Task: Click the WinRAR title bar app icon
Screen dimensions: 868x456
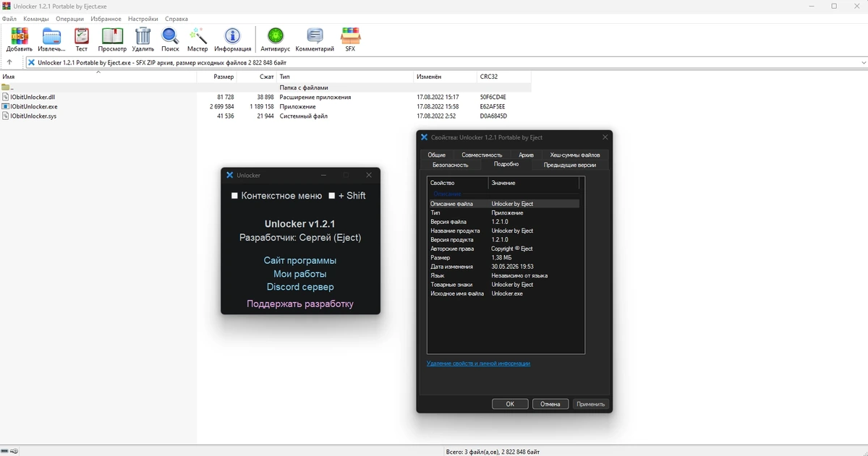Action: 7,6
